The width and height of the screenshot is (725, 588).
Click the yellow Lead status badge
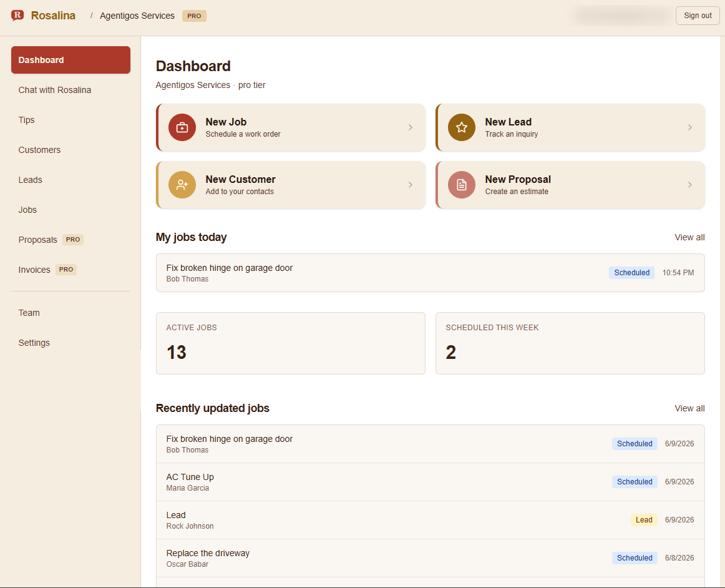(x=644, y=520)
